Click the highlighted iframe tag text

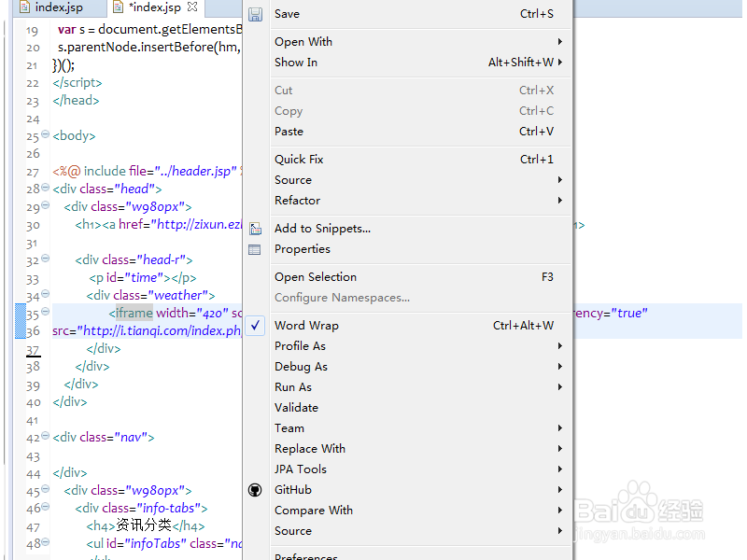[x=134, y=313]
